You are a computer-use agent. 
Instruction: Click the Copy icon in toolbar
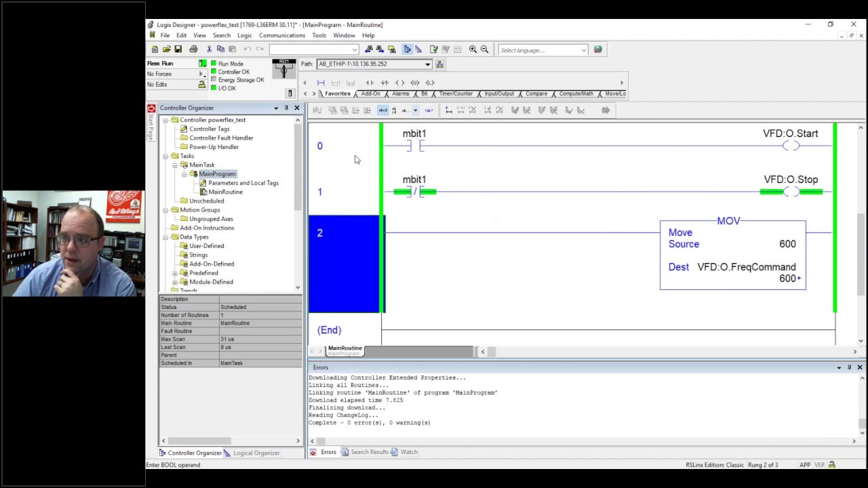click(220, 49)
